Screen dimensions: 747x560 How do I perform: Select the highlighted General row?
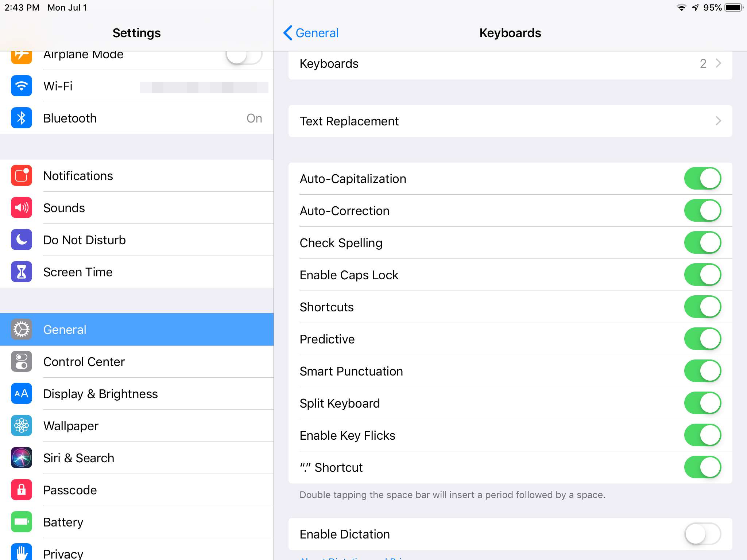[137, 330]
